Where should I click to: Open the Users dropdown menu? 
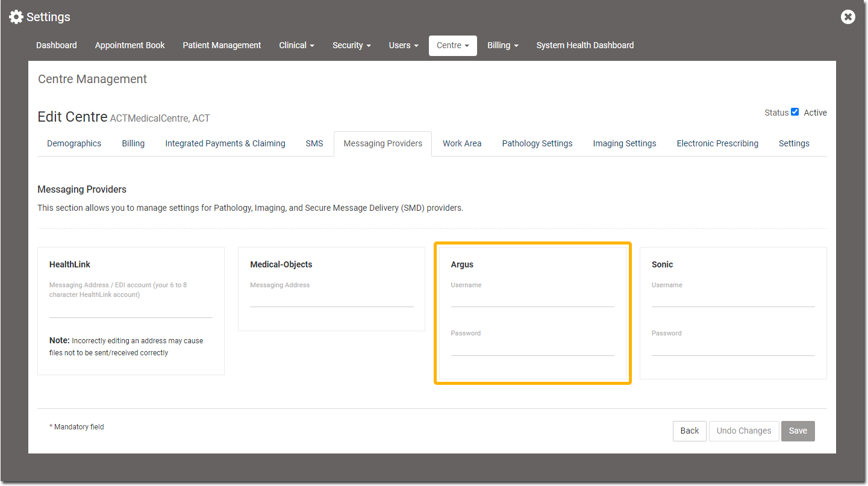pyautogui.click(x=404, y=45)
